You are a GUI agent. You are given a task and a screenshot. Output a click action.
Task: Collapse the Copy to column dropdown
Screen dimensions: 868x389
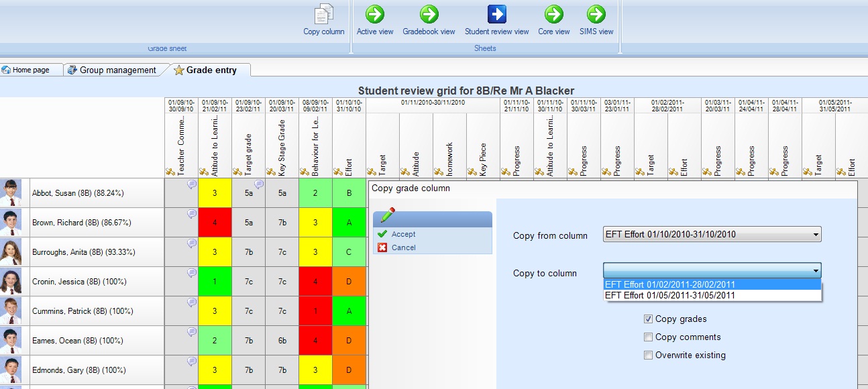[x=815, y=271]
